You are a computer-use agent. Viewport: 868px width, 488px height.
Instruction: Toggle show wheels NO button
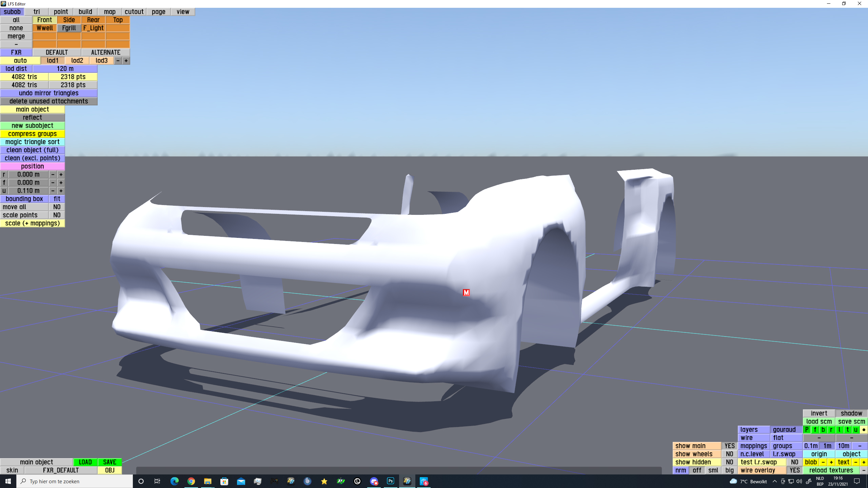[729, 454]
